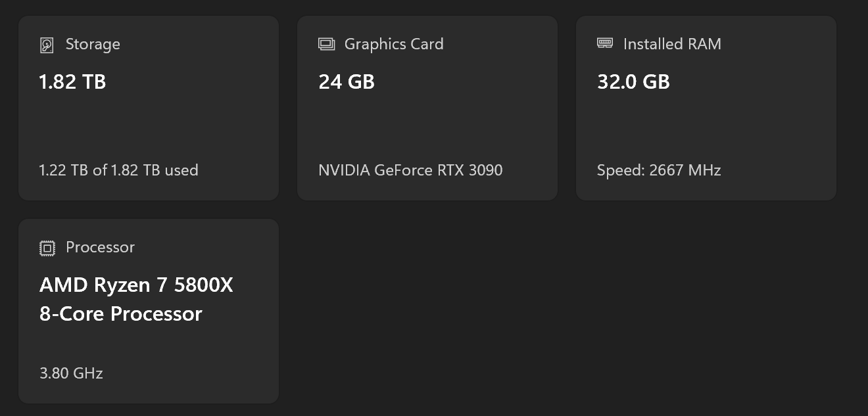Click the 3.80 GHz processor speed
868x416 pixels.
[71, 373]
